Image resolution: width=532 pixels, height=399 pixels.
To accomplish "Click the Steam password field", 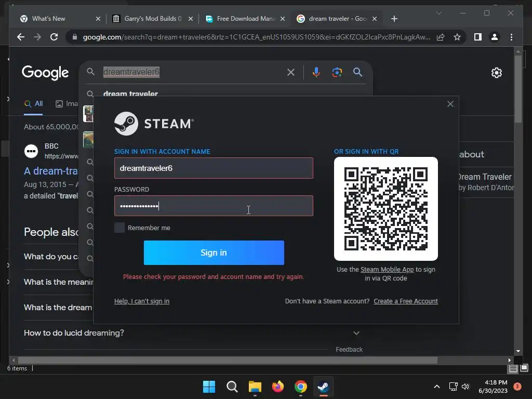I will coord(214,206).
